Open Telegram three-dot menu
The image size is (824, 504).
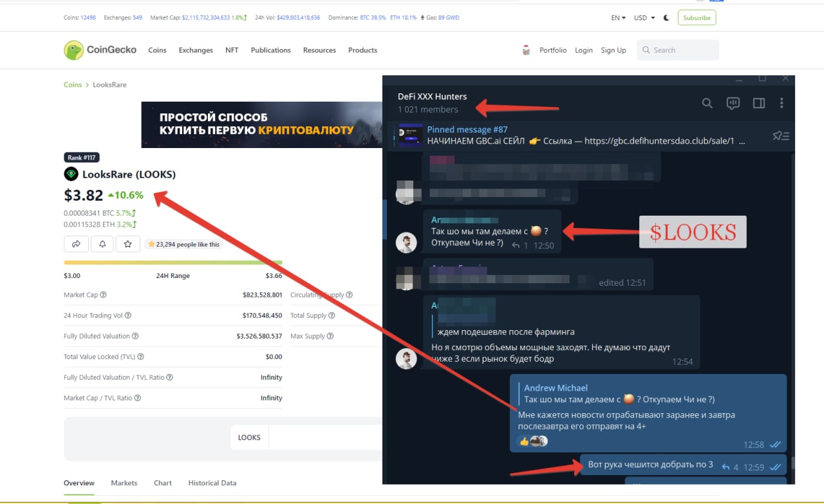click(782, 103)
